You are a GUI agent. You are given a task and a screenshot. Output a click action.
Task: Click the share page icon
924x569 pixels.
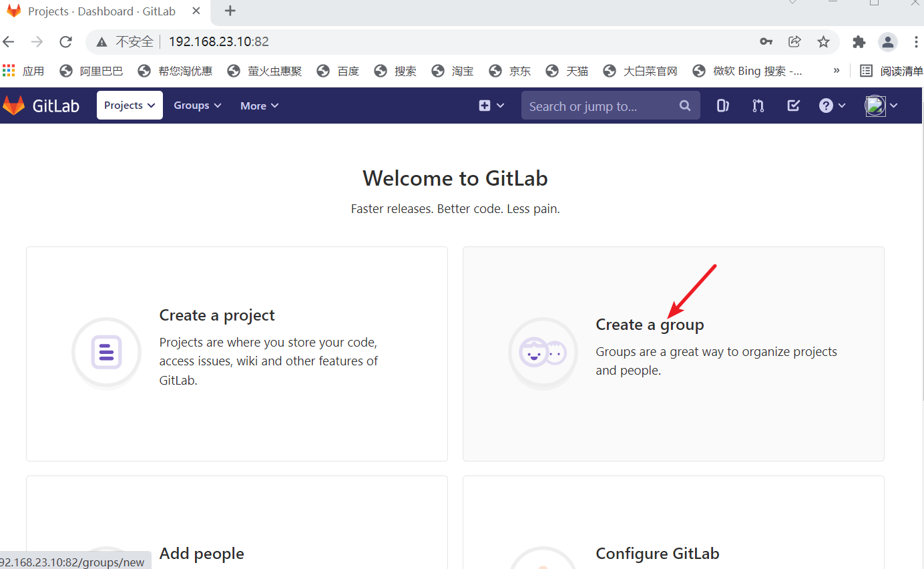coord(794,41)
